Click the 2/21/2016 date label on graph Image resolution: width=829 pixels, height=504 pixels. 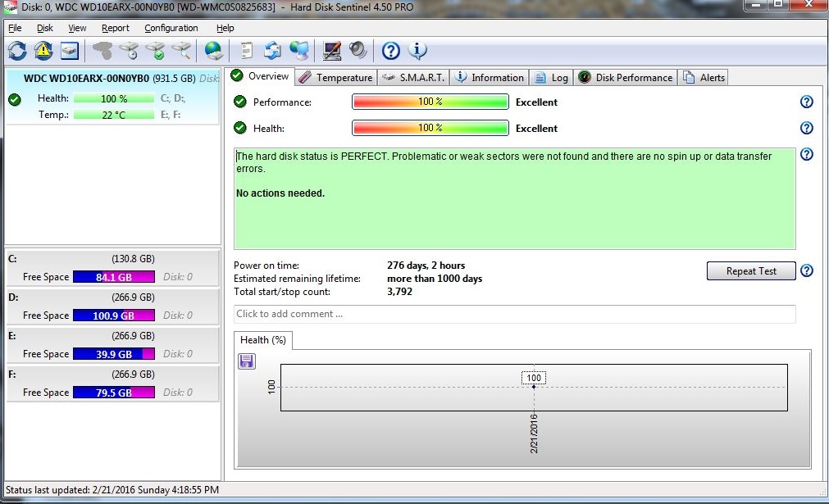[534, 434]
